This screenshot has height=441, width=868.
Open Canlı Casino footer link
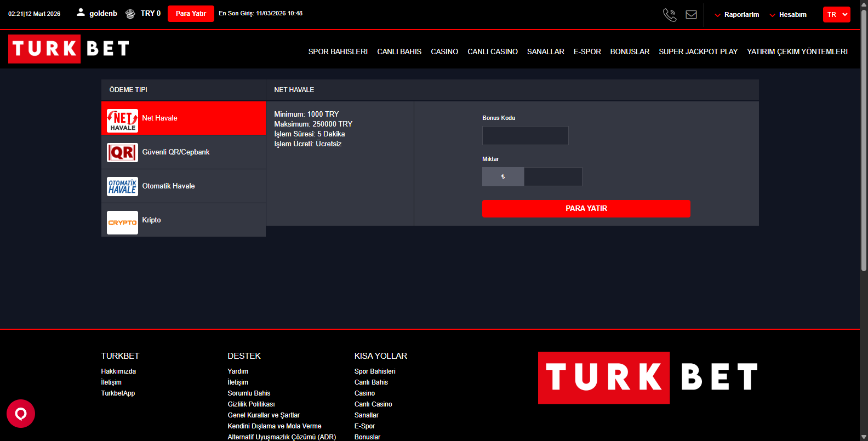(373, 404)
